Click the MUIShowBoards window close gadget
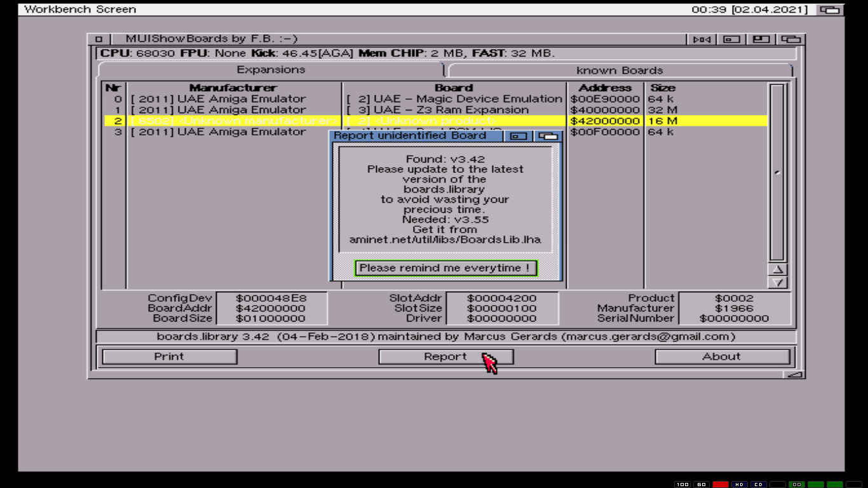This screenshot has height=488, width=868. [x=98, y=39]
